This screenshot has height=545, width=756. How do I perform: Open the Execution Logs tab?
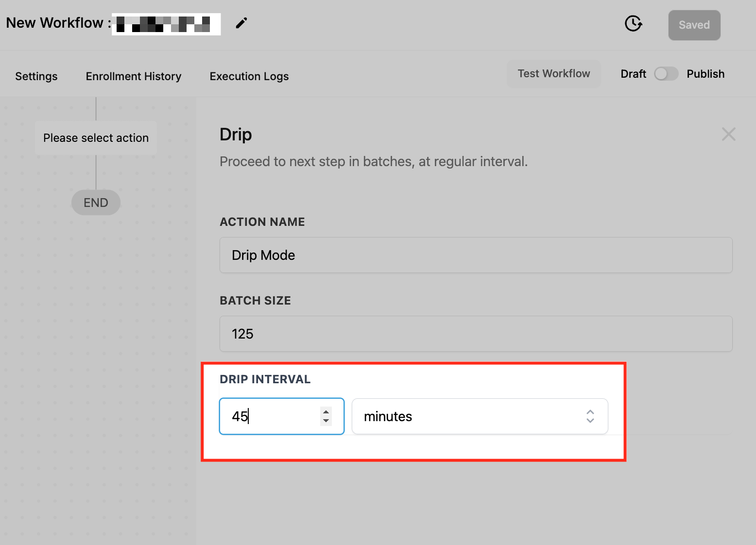(x=249, y=76)
